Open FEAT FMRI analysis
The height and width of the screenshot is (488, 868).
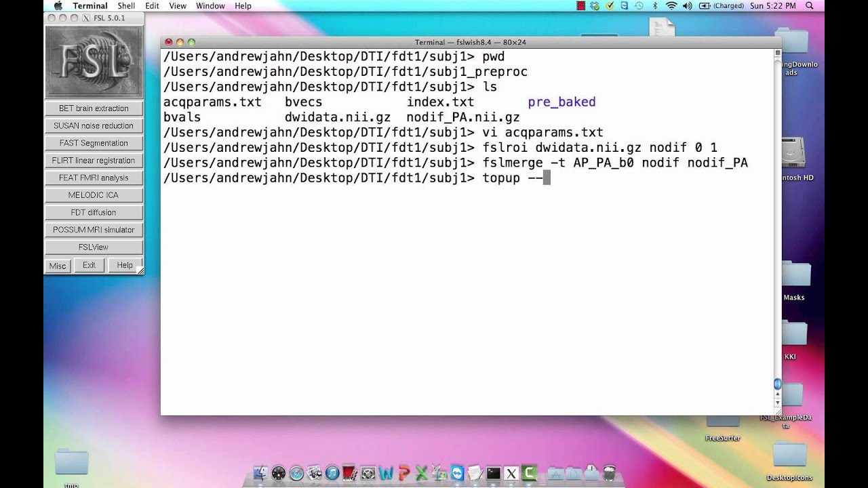(x=94, y=178)
